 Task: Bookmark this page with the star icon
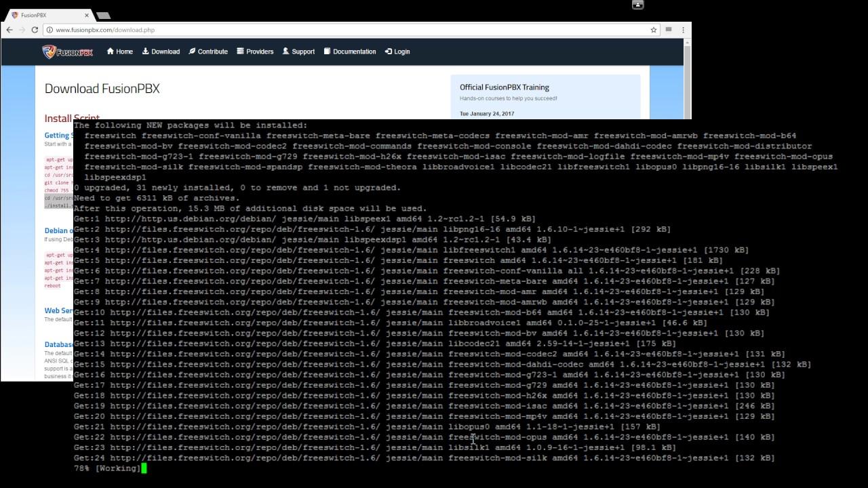click(654, 30)
